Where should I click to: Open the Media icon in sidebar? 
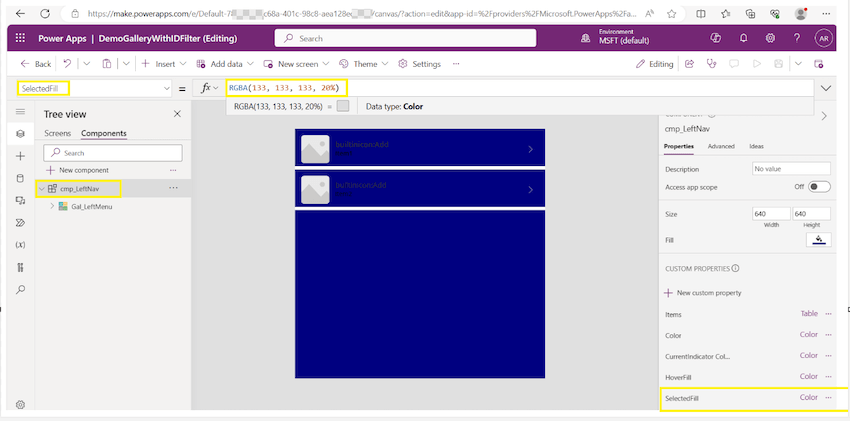click(21, 200)
